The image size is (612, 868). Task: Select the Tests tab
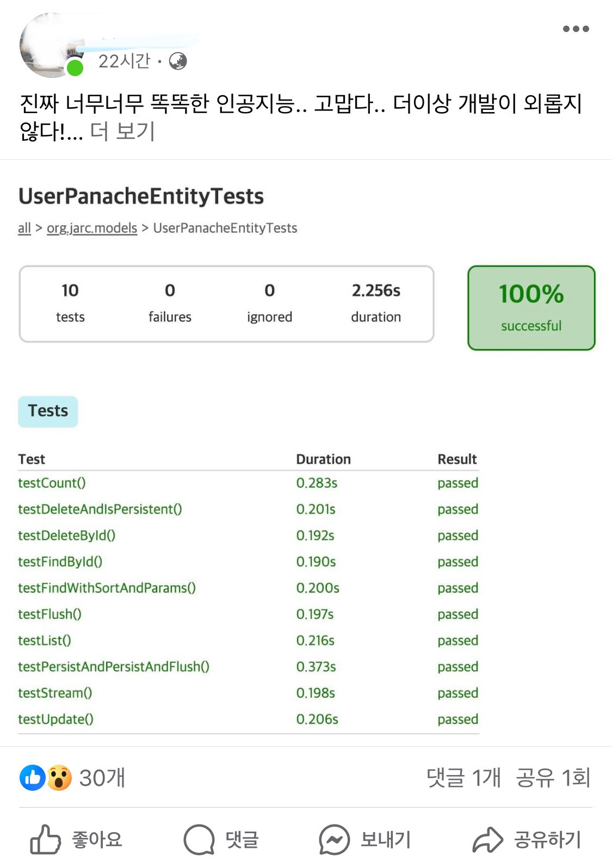[x=48, y=411]
